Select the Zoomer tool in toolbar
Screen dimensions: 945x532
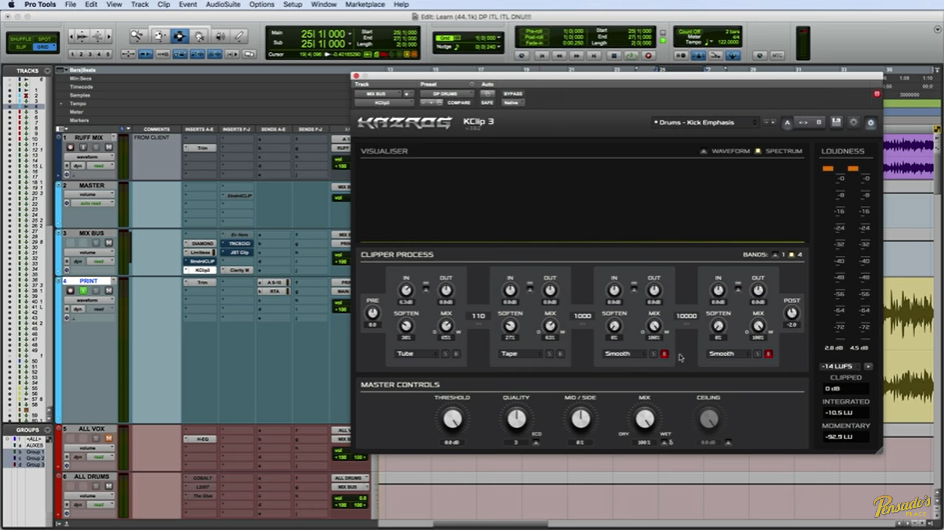pyautogui.click(x=137, y=36)
